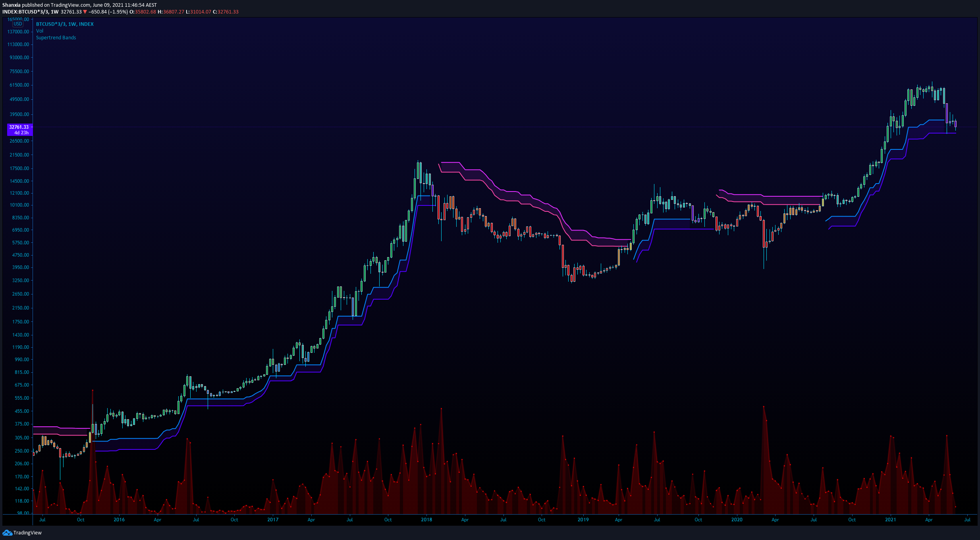This screenshot has width=980, height=540.
Task: Click the 14500.00 price axis label
Action: coord(19,181)
